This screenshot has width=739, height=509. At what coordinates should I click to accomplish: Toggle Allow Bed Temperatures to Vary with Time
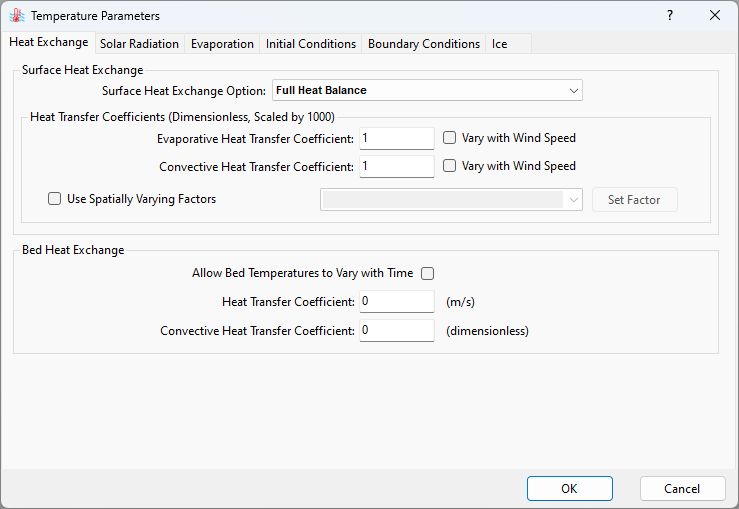[x=428, y=273]
